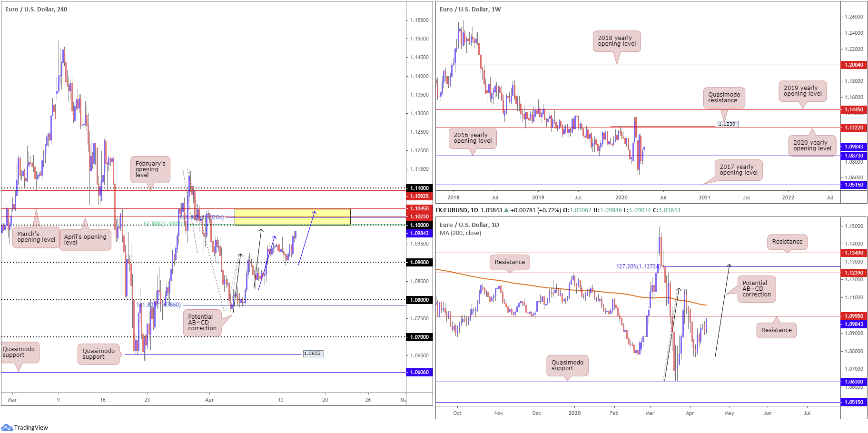The width and height of the screenshot is (868, 433).
Task: Click the 'MA (200, close)' indicator label
Action: [x=460, y=233]
